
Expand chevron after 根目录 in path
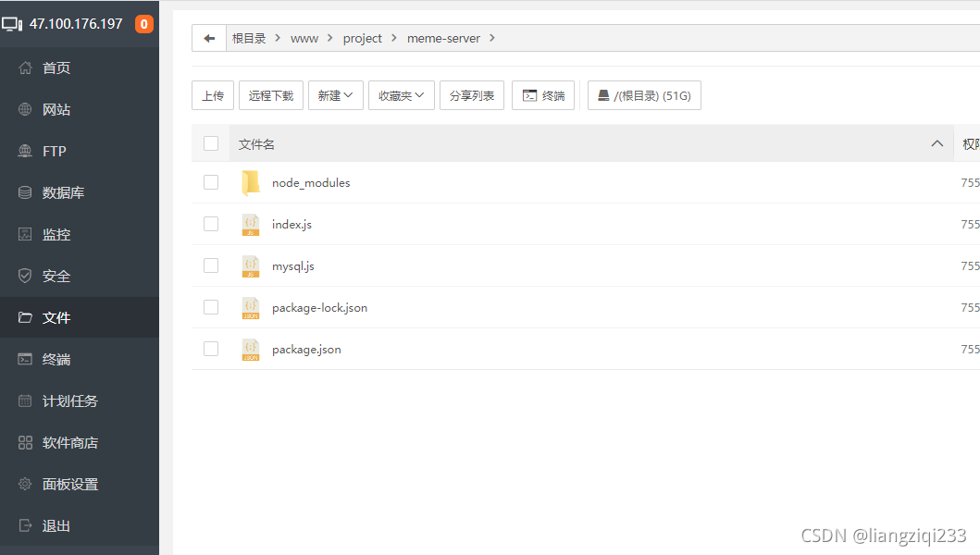pos(278,38)
